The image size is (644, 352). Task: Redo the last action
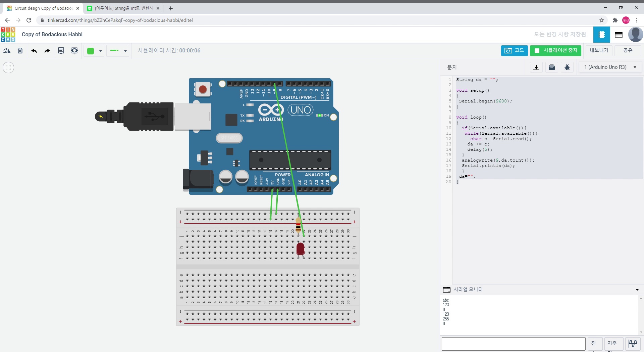point(47,51)
